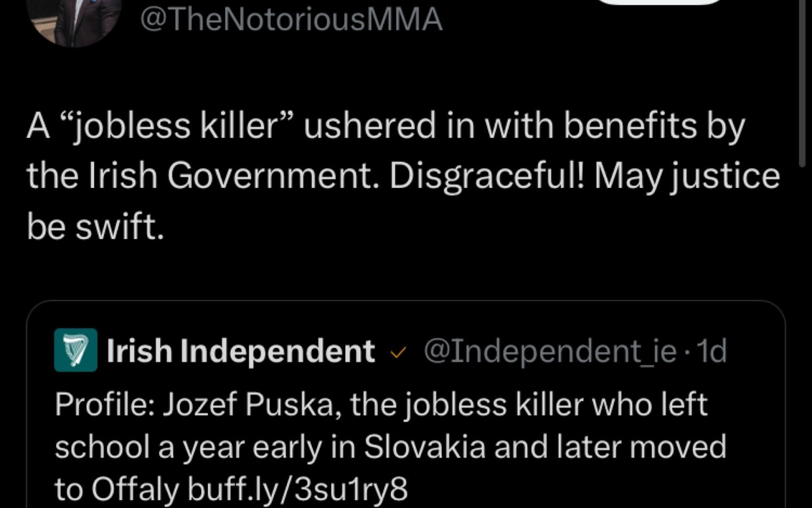The height and width of the screenshot is (508, 812).
Task: Click the word "Disgraceful!" in the tweet
Action: click(487, 176)
